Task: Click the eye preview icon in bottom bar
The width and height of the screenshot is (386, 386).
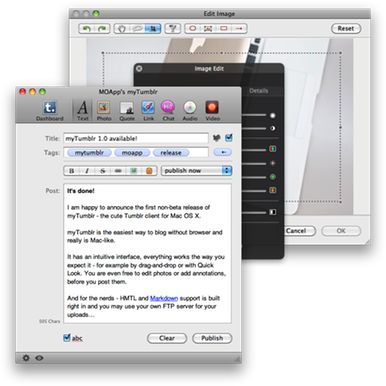Action: click(39, 358)
